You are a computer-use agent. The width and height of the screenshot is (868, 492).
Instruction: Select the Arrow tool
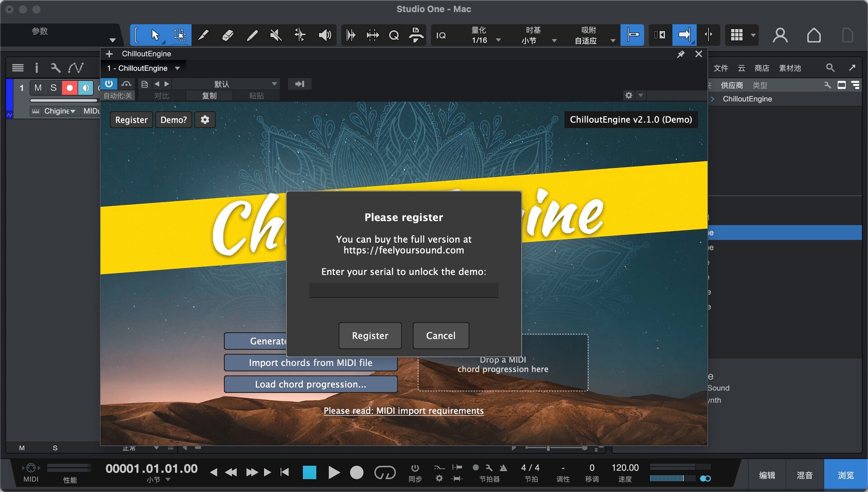155,35
